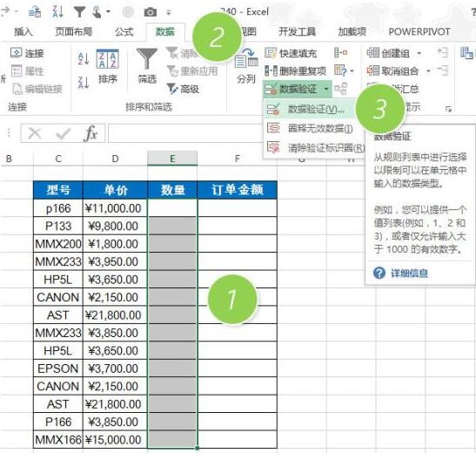Open the customize quick access toolbar dropdown
Viewport: 476px width, 453px height.
click(x=169, y=12)
